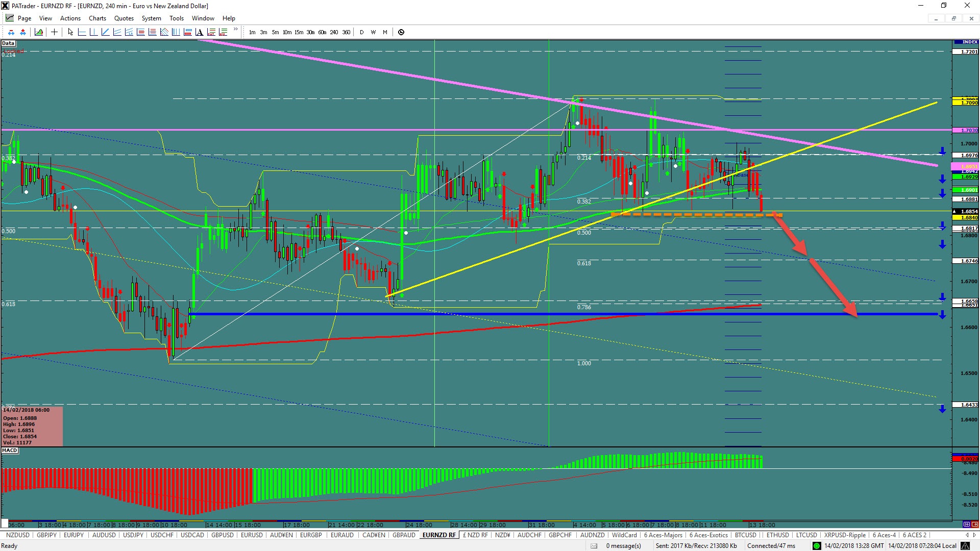Switch chart to Weekly (W) timeframe
This screenshot has width=980, height=551.
[x=373, y=32]
